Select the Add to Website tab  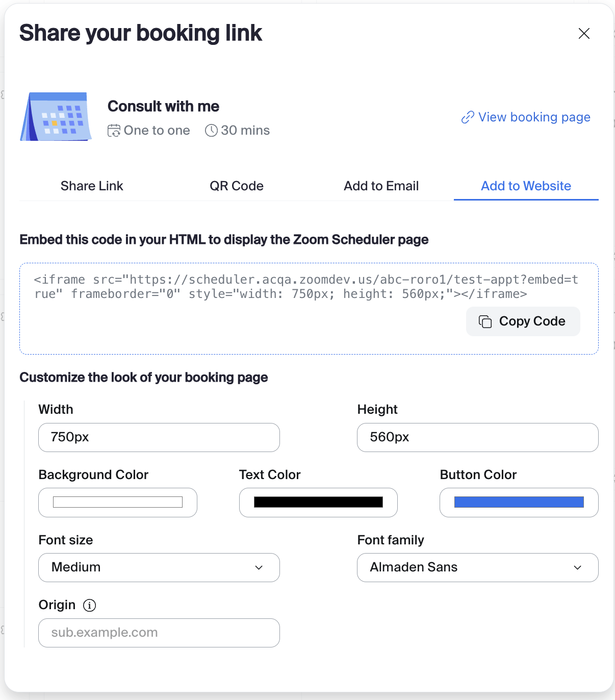tap(526, 186)
